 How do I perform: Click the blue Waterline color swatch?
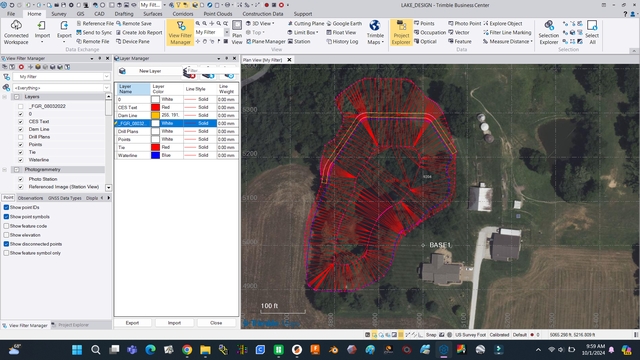(x=156, y=156)
